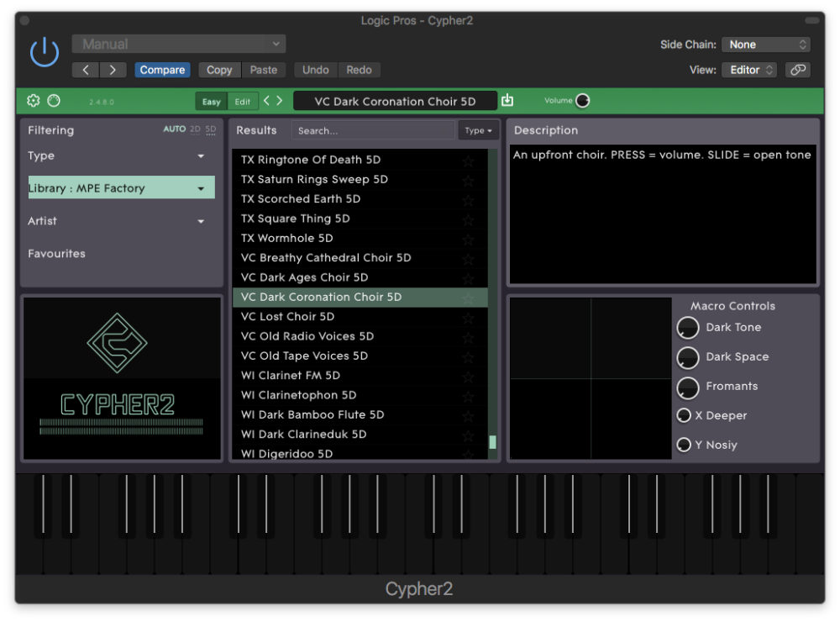This screenshot has height=622, width=840.
Task: Click the link icon beside View
Action: (797, 70)
